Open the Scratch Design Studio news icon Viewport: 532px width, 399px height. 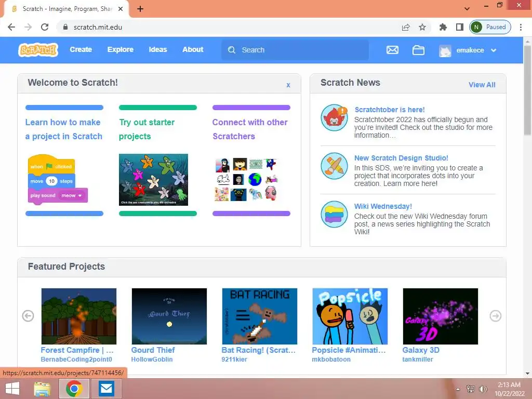(334, 166)
